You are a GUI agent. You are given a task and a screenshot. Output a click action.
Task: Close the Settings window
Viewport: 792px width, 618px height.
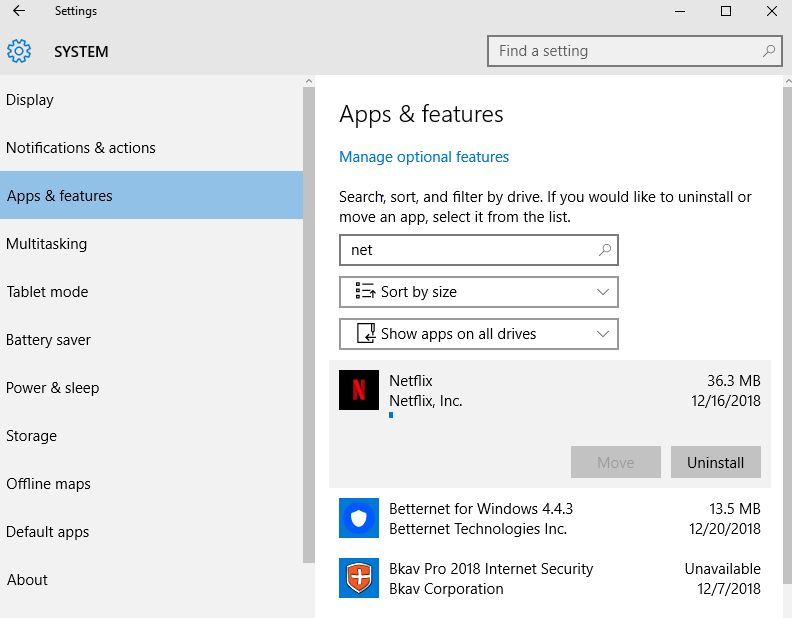(x=771, y=11)
